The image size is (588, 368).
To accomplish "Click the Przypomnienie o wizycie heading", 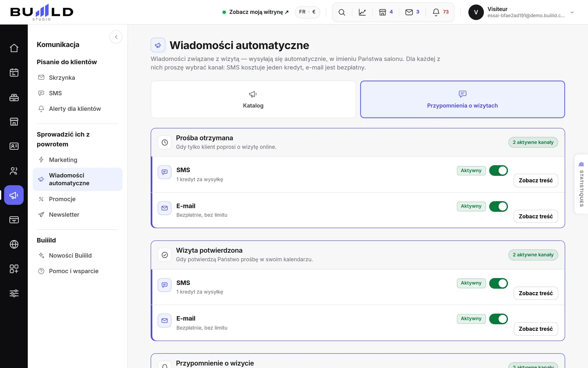I will [215, 363].
